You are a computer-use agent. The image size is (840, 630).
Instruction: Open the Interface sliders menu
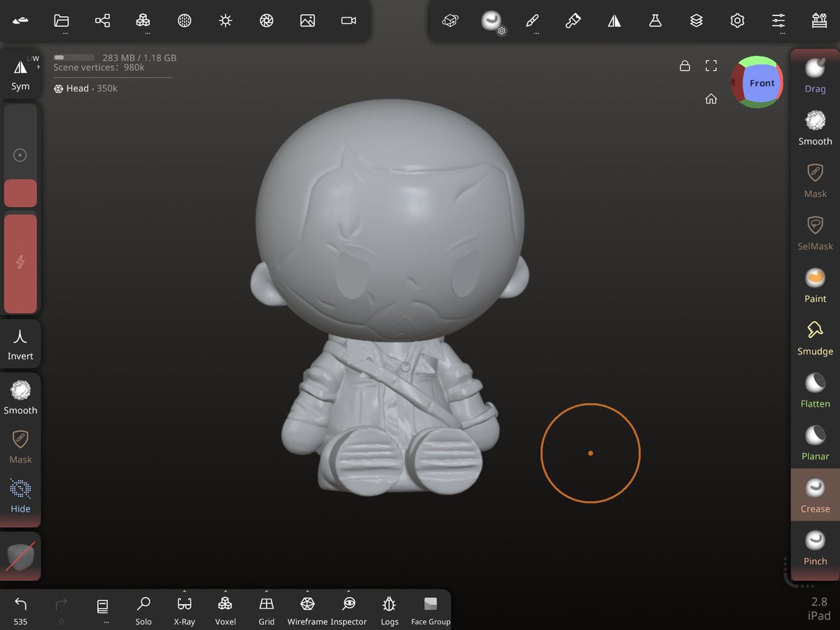[778, 21]
